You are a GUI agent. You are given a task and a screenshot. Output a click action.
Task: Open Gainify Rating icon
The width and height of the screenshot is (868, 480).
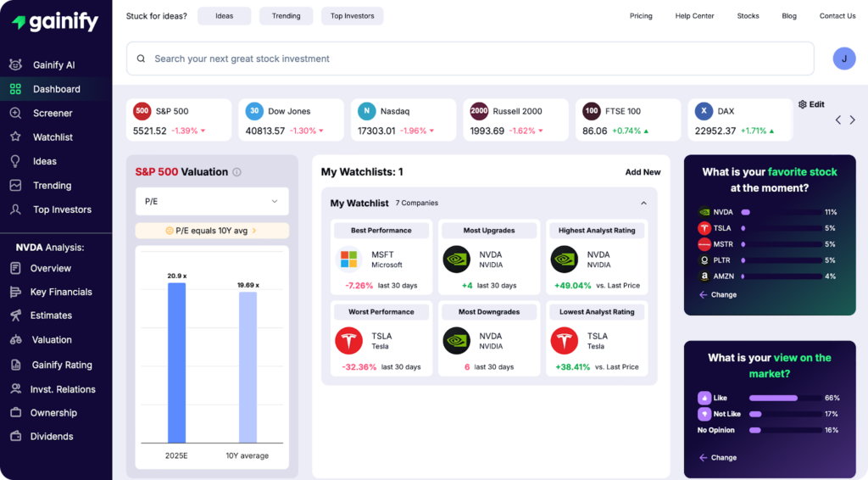coord(15,365)
